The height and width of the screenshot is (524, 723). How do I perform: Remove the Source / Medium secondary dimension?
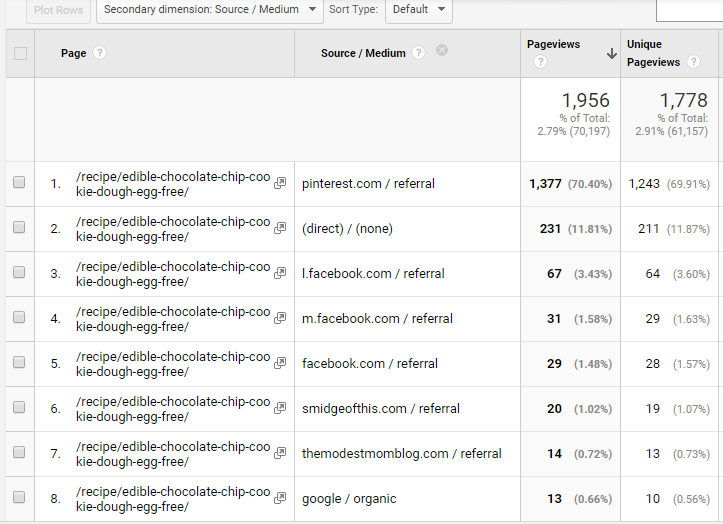[442, 52]
